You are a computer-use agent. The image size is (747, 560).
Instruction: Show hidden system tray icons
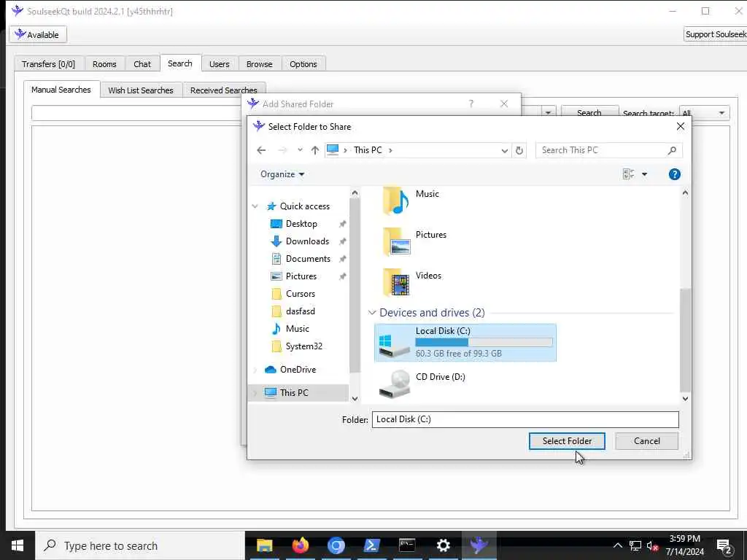617,545
